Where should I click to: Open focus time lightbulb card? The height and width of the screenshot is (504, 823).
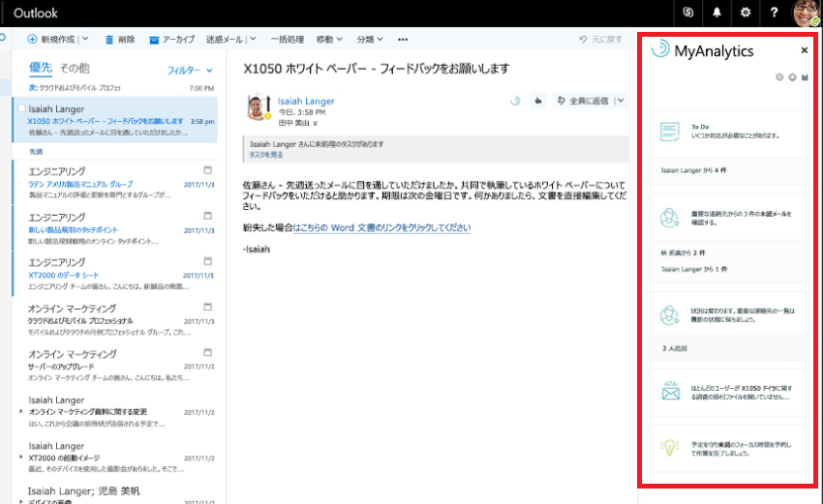728,449
